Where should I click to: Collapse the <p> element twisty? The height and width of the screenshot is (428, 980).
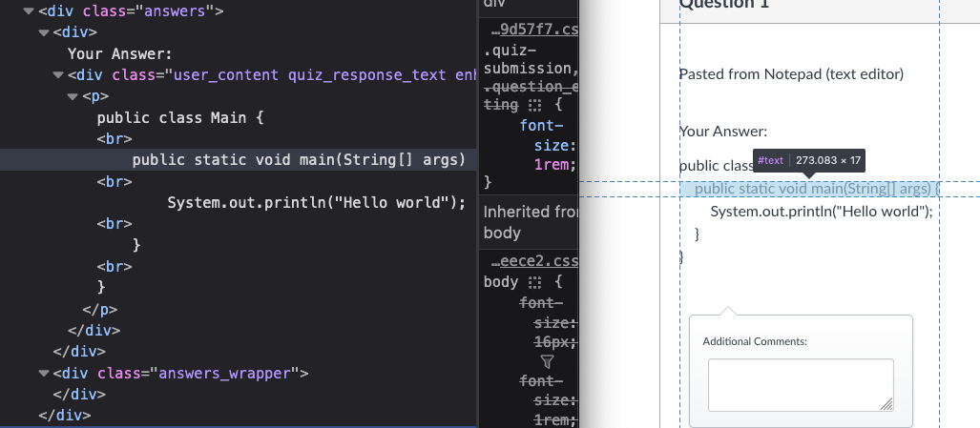(73, 96)
